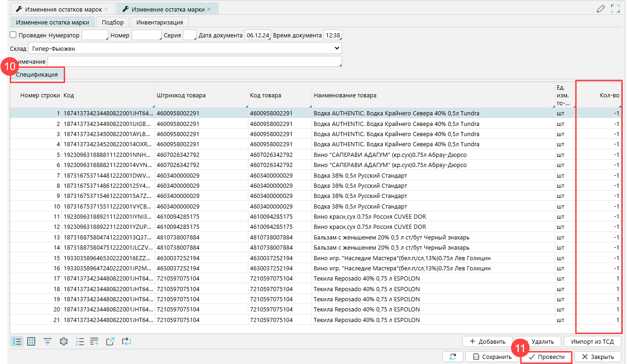This screenshot has width=626, height=364.
Task: Click the Провести button
Action: (x=546, y=357)
